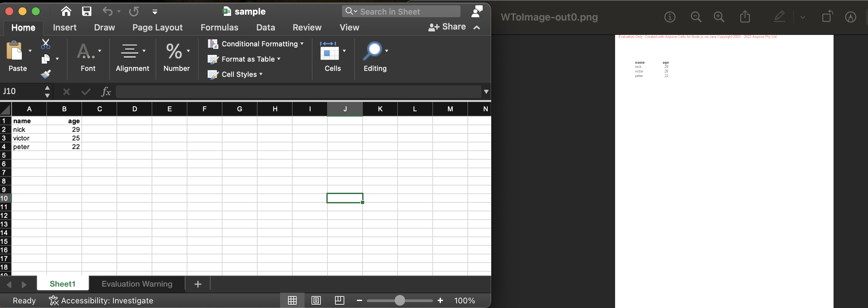The width and height of the screenshot is (868, 308).
Task: Switch to Page Layout view mode
Action: click(x=316, y=300)
